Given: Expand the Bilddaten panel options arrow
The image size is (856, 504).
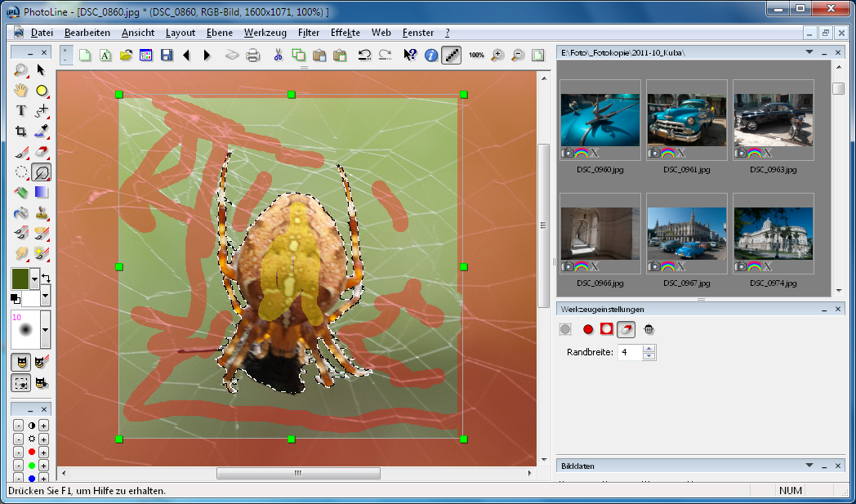Looking at the screenshot, I should [x=809, y=466].
